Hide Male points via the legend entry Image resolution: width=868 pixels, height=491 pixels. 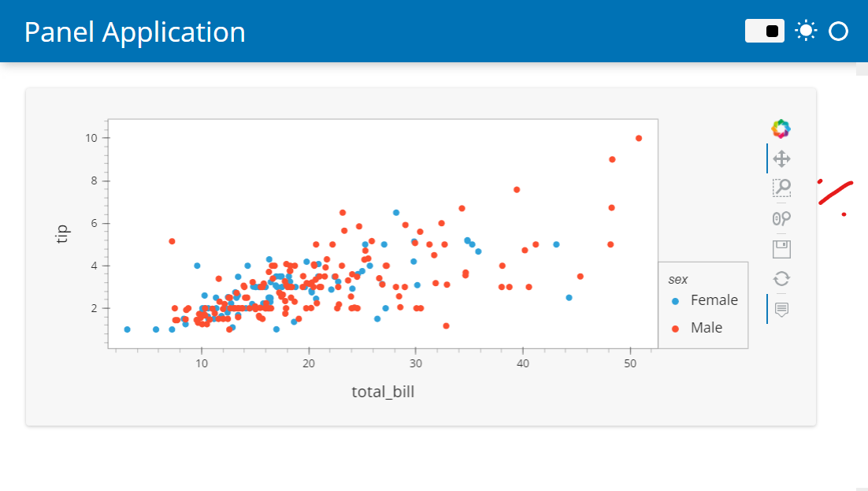[x=706, y=327]
